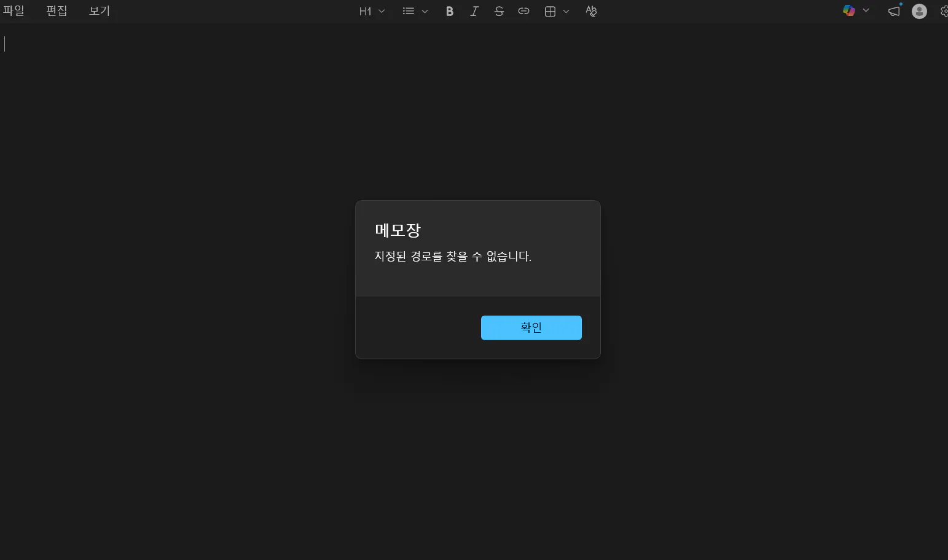Open the 편집 menu
Screen dimensions: 948x560
[x=57, y=11]
